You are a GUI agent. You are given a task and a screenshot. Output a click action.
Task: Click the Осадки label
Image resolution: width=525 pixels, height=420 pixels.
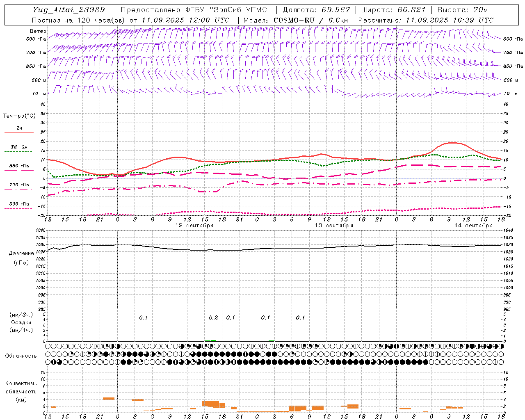[x=21, y=322]
